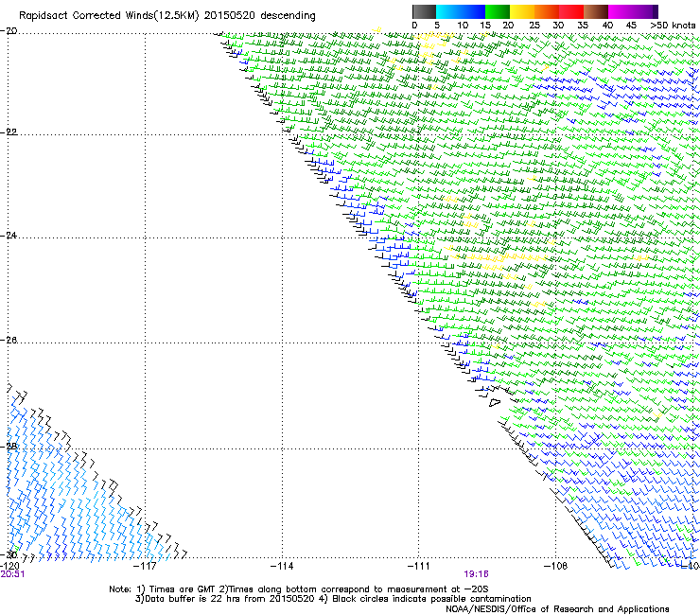Click the brown 35-40 knots legend color
The height and width of the screenshot is (615, 700).
tap(596, 11)
